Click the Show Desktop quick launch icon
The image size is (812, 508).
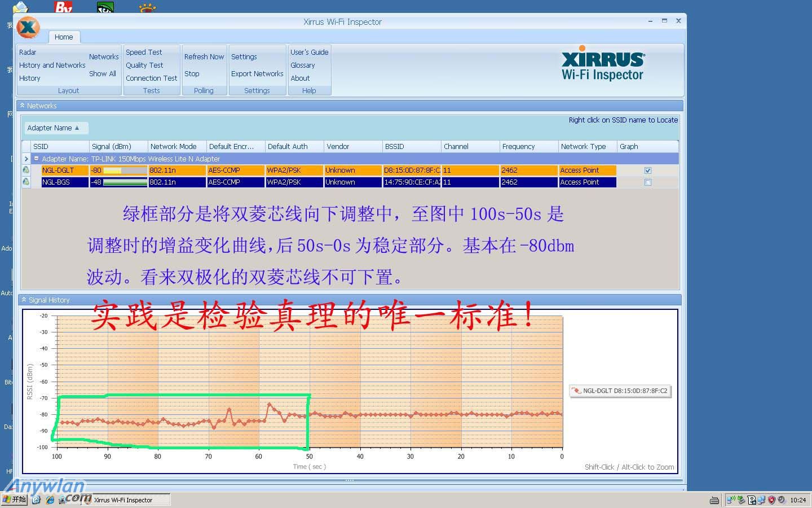36,500
